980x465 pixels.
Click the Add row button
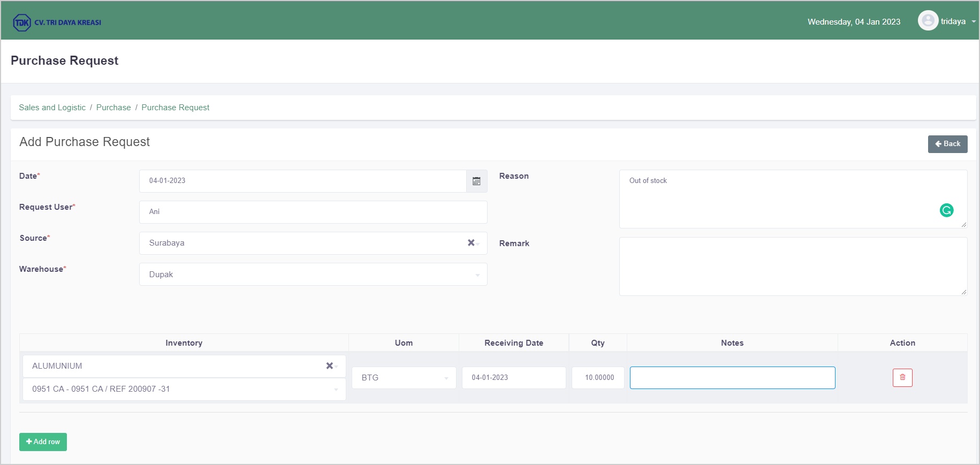pyautogui.click(x=43, y=442)
